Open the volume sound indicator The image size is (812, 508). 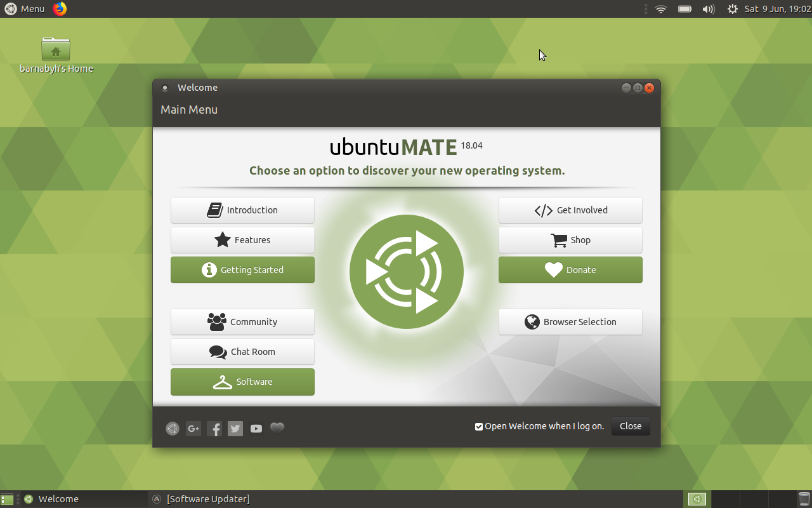point(709,9)
